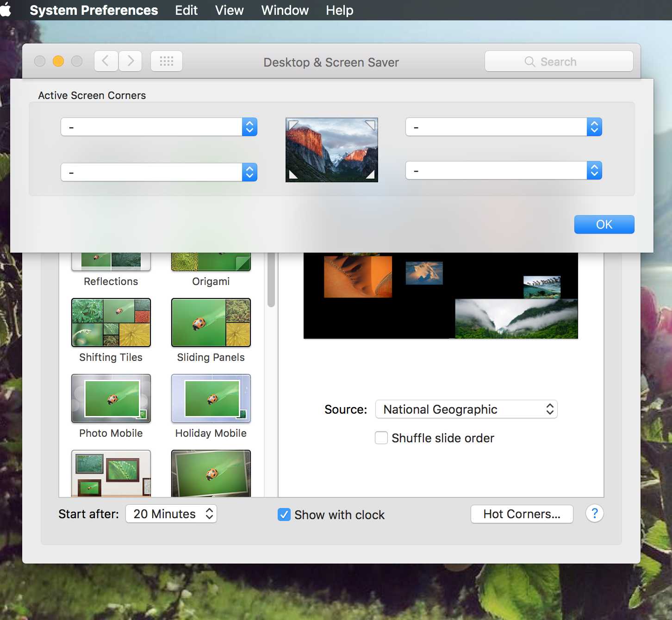Viewport: 672px width, 620px height.
Task: Click the Search preferences field
Action: coord(559,62)
